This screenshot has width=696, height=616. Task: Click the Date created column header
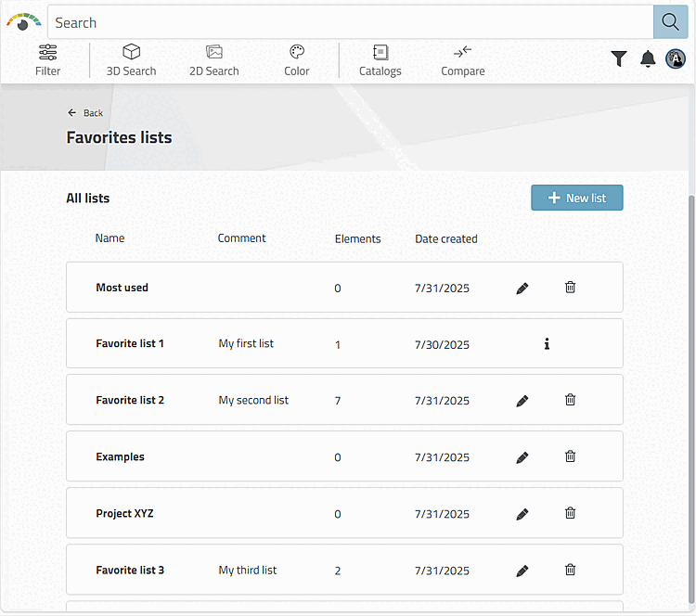446,239
